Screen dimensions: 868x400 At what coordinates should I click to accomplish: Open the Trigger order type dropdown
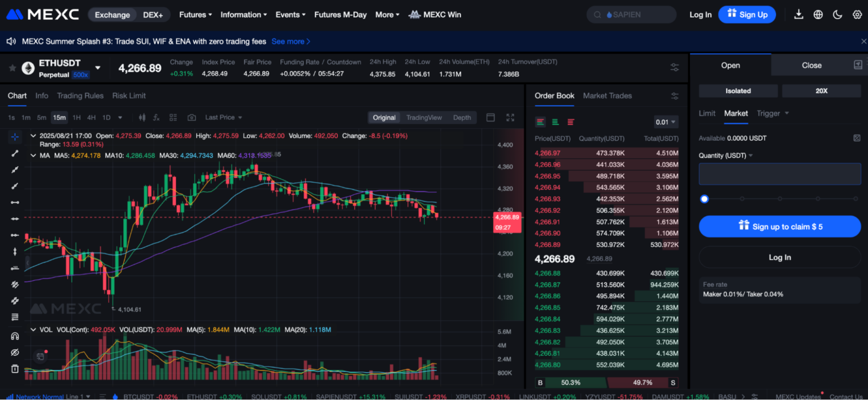point(772,114)
